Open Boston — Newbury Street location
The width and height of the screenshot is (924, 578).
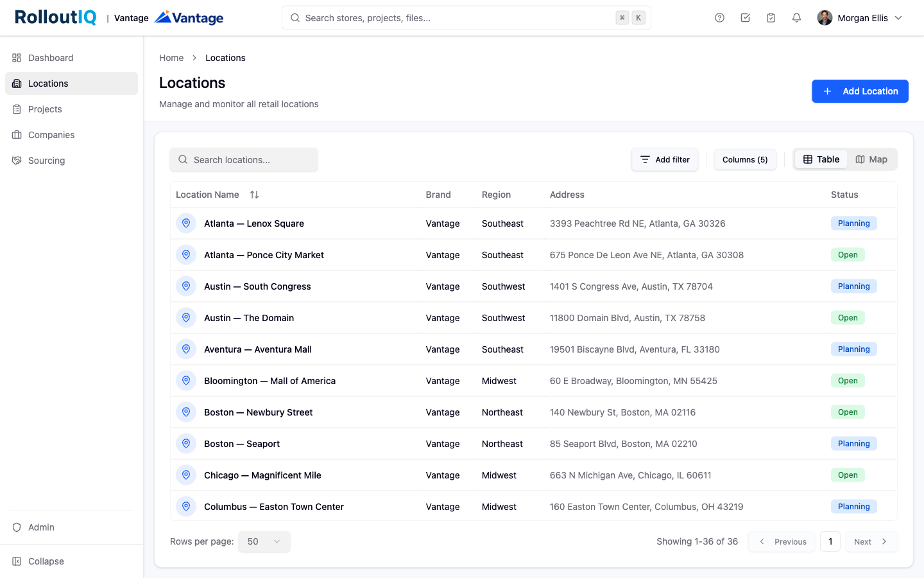pos(259,412)
